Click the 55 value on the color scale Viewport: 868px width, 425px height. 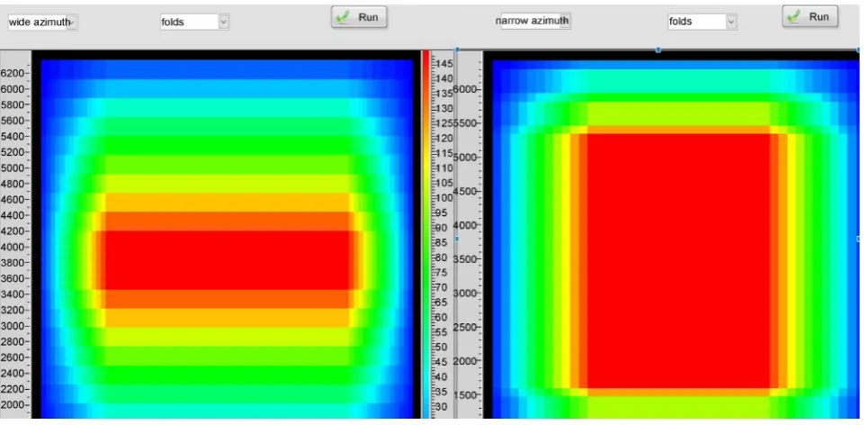pyautogui.click(x=442, y=332)
